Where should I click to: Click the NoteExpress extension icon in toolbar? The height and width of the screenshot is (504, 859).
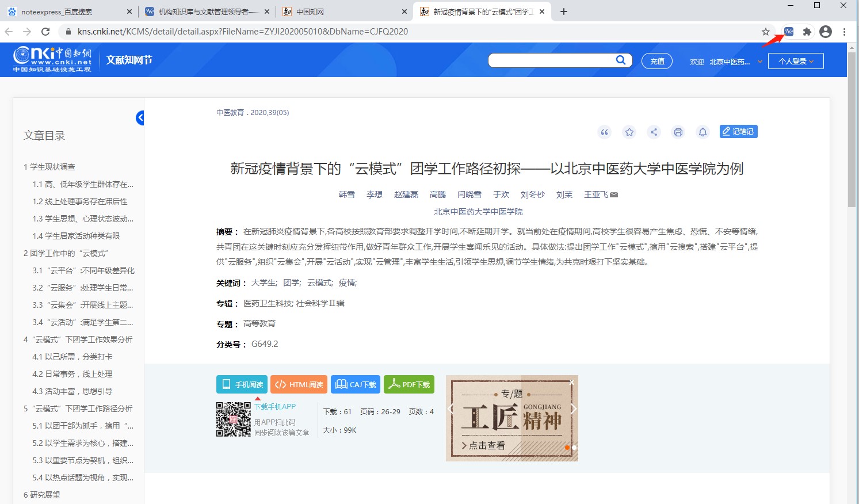pos(789,32)
